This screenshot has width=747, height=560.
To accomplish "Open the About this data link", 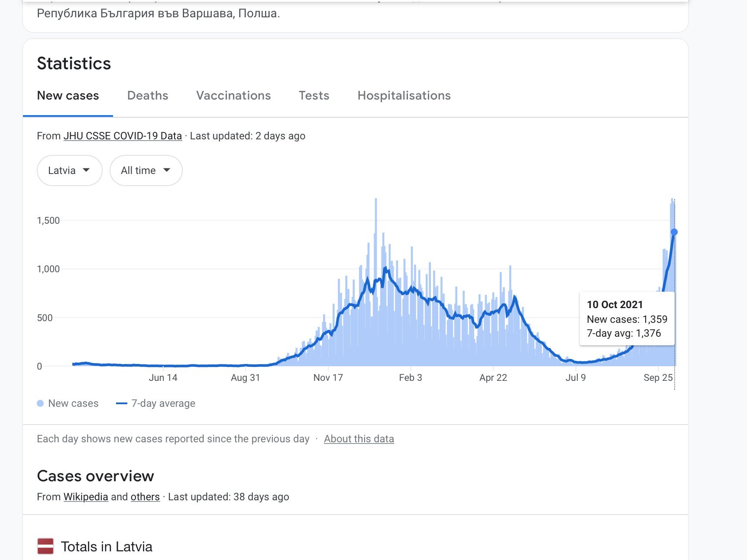I will coord(359,439).
